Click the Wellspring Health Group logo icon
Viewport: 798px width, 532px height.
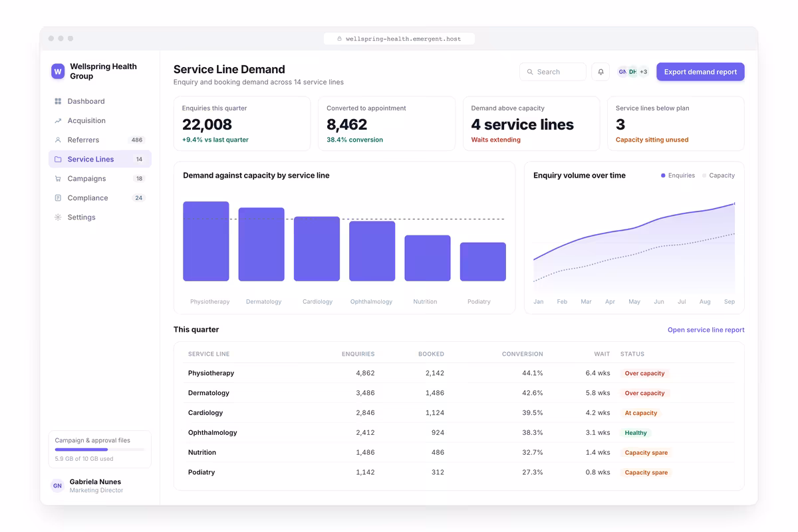(58, 71)
